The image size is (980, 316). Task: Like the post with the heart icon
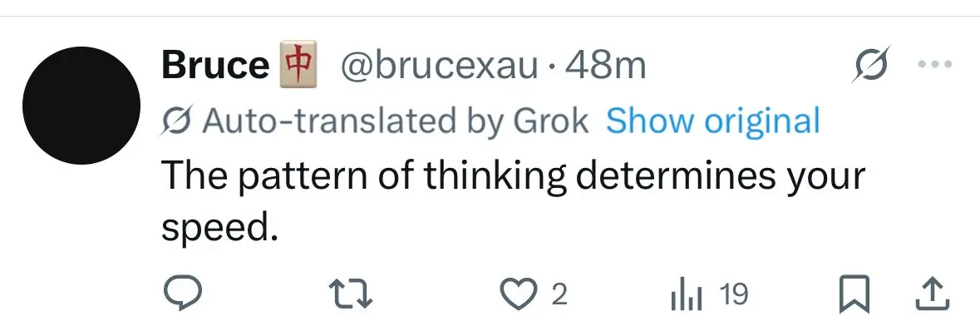click(517, 294)
